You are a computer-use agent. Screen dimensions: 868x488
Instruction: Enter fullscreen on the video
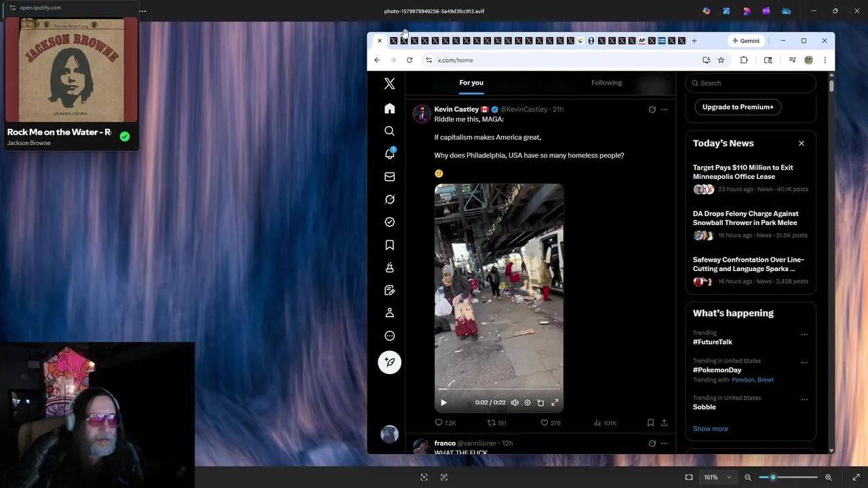555,403
